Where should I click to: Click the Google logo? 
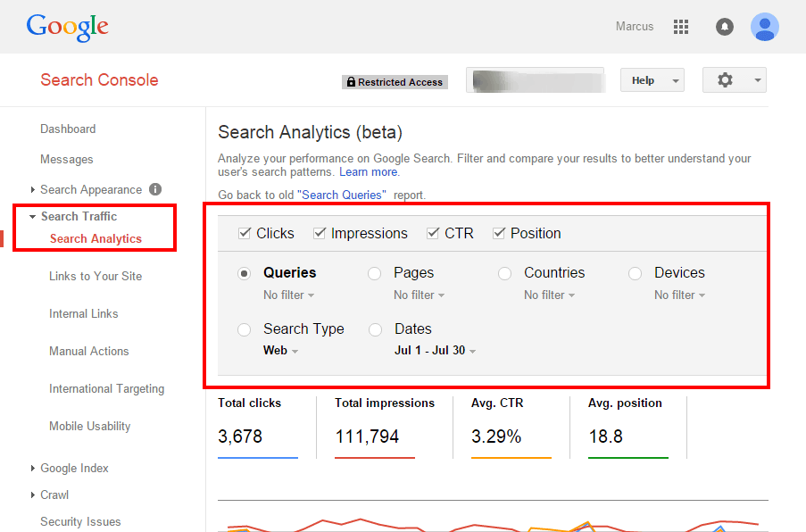tap(67, 28)
